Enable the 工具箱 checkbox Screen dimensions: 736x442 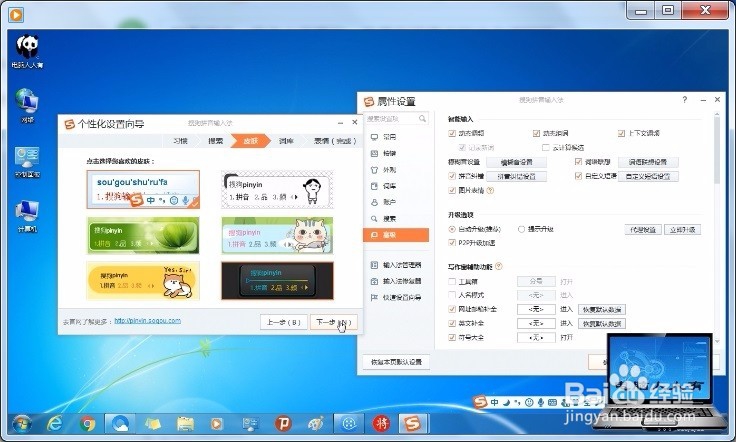[x=452, y=282]
